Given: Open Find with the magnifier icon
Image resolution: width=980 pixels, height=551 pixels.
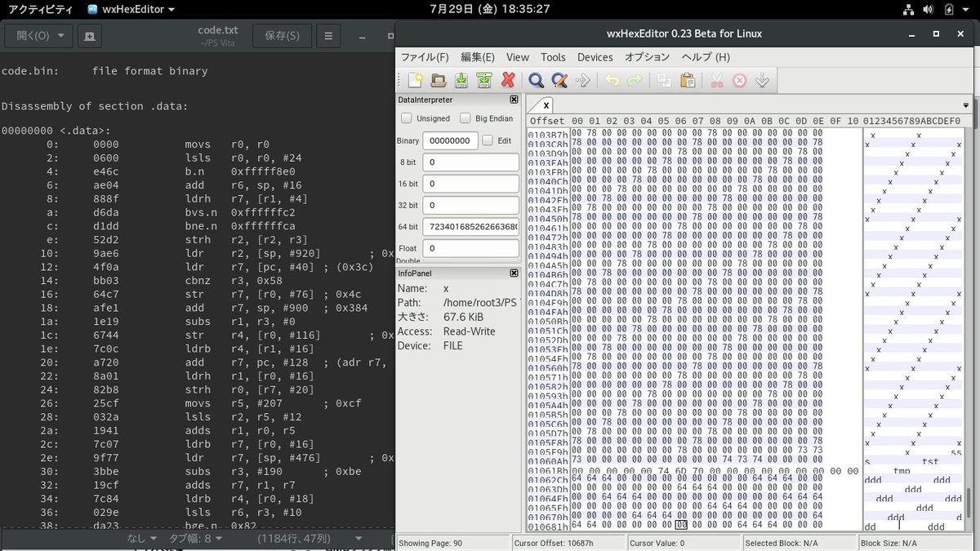Looking at the screenshot, I should tap(536, 80).
